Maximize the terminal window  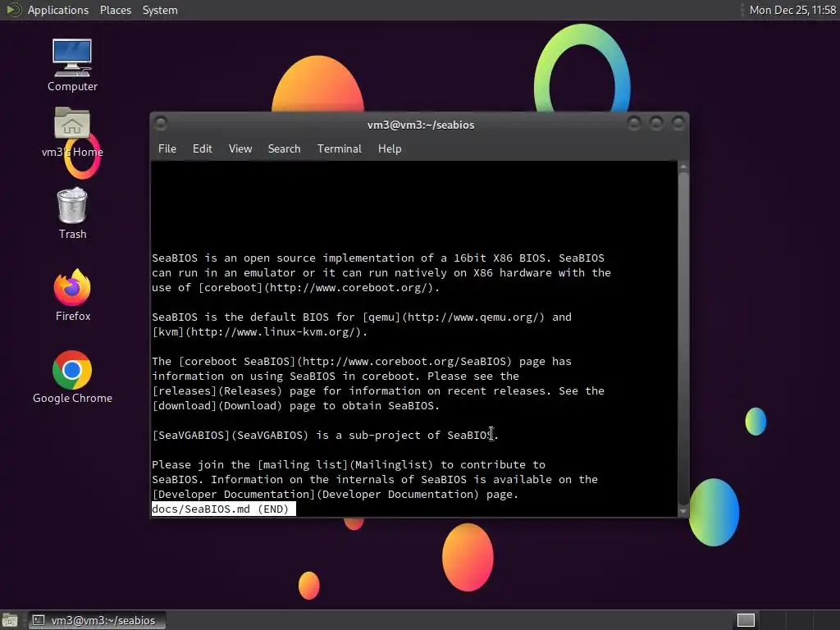click(x=656, y=124)
